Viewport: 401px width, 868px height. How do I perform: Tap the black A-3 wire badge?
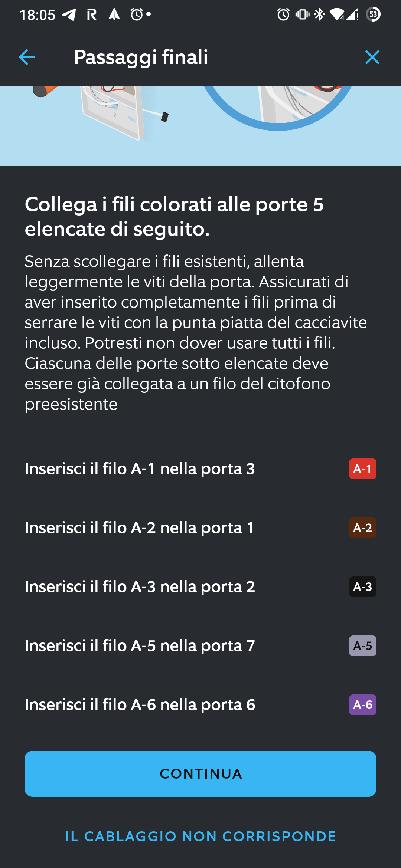362,587
